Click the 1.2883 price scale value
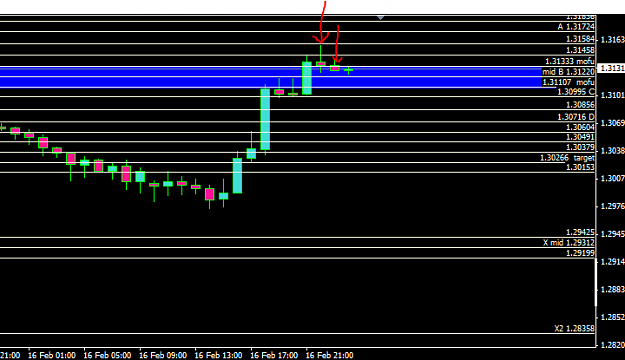The height and width of the screenshot is (360, 625). coord(613,289)
